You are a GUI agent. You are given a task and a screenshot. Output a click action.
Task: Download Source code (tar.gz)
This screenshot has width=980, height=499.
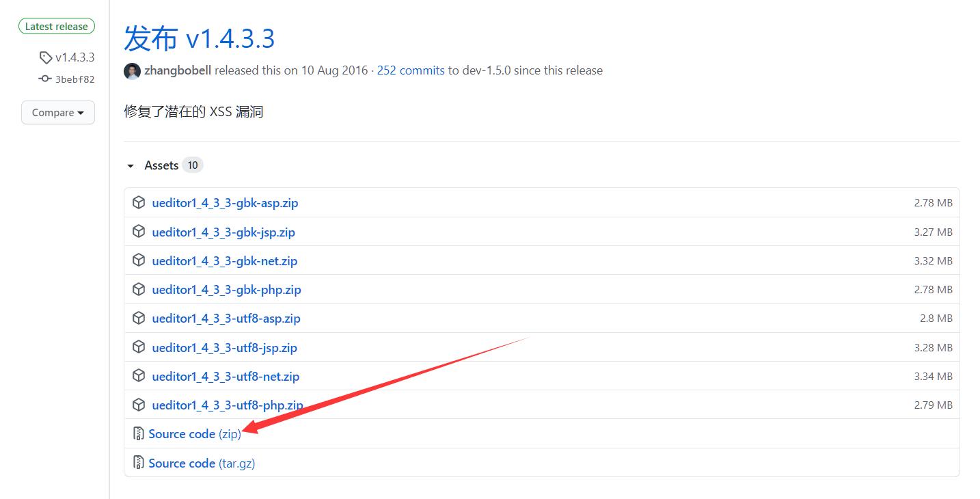coord(202,463)
